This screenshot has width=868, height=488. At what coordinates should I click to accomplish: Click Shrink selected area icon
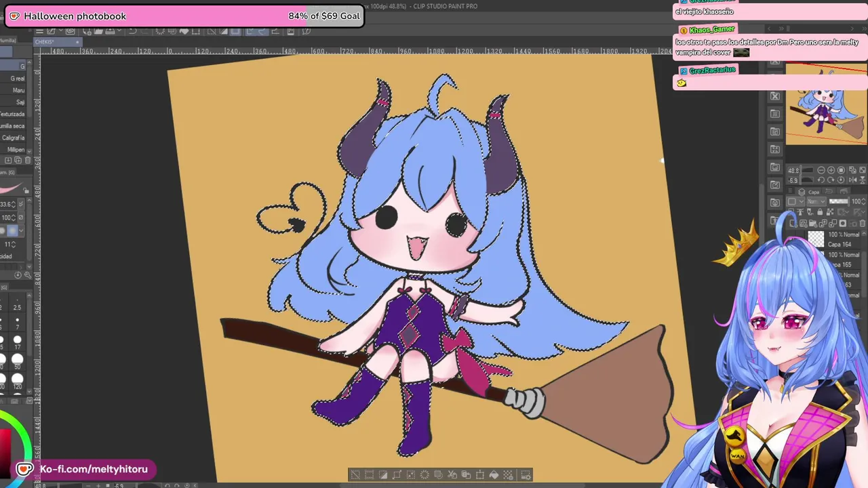tap(411, 475)
